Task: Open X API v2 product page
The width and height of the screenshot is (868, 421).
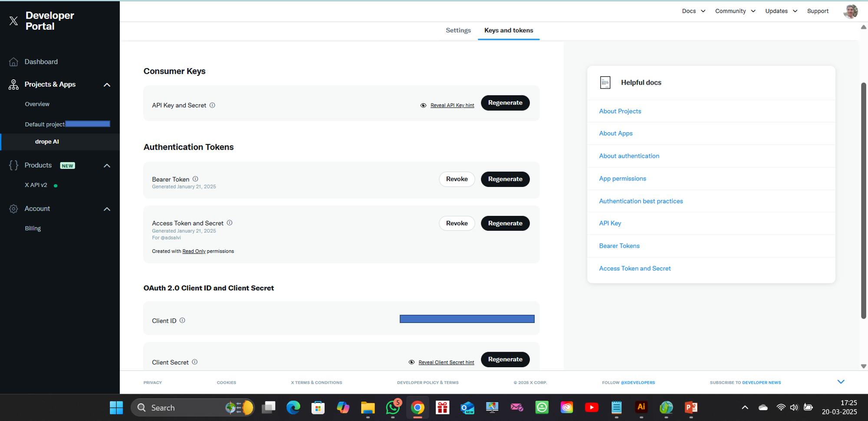Action: pyautogui.click(x=36, y=185)
